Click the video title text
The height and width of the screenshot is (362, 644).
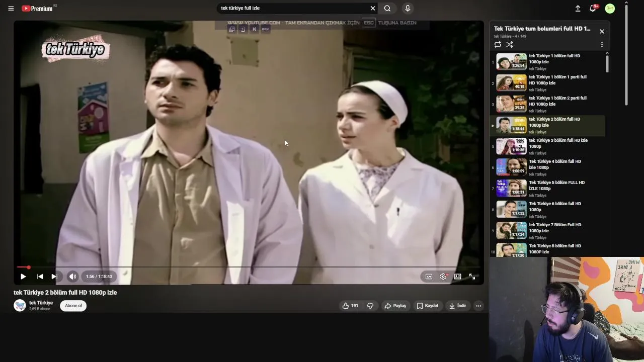pyautogui.click(x=65, y=293)
